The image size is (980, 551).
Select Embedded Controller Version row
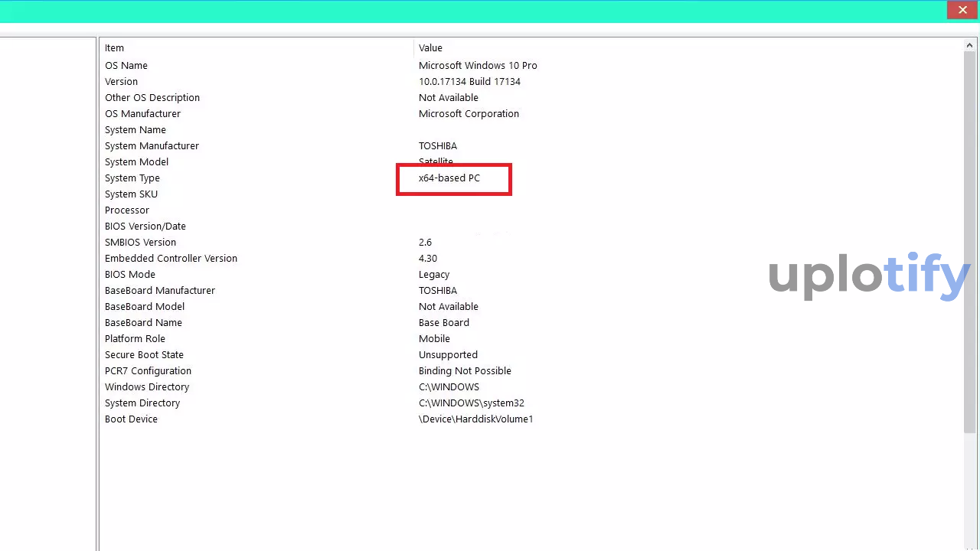[531, 258]
